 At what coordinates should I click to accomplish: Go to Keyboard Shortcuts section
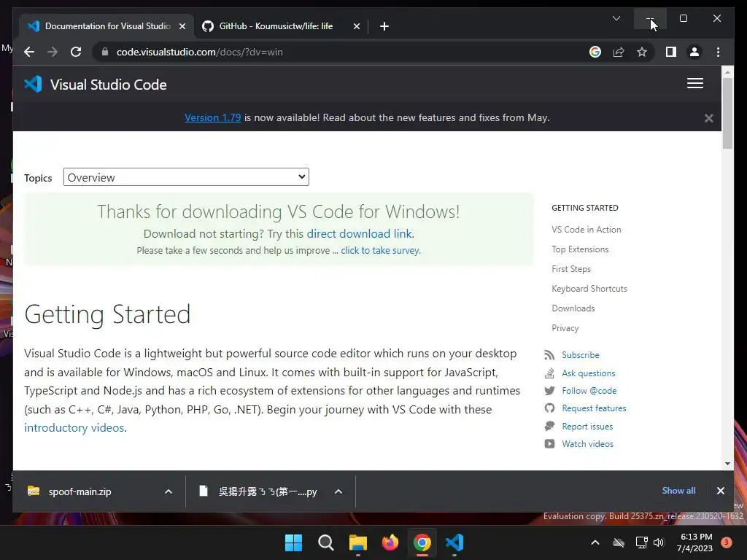(589, 289)
